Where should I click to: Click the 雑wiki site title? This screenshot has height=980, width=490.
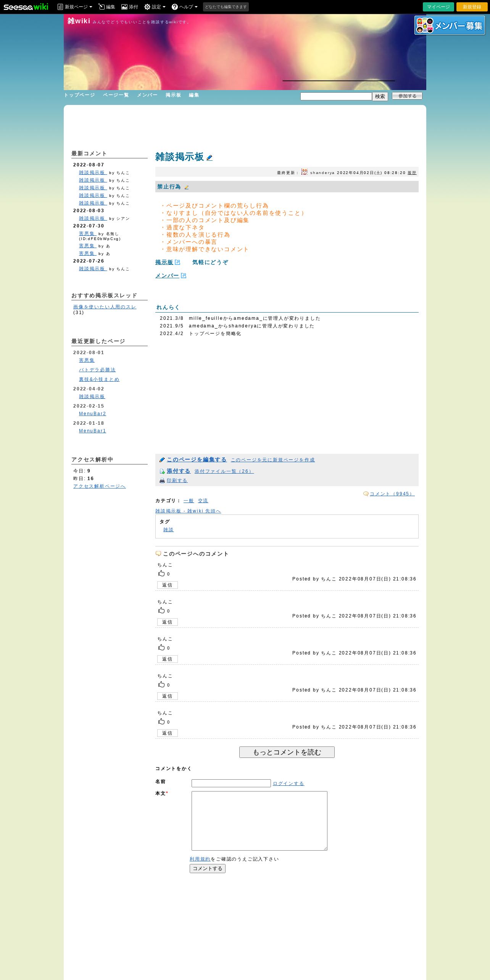79,21
